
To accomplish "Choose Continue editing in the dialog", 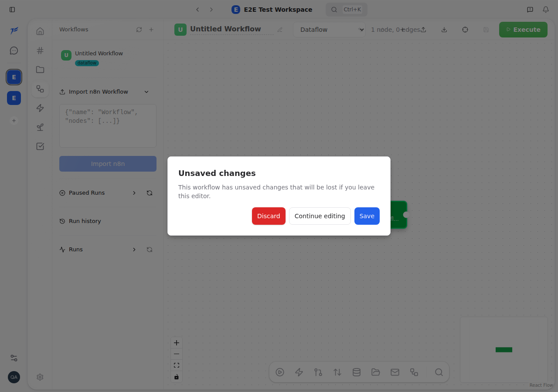I will click(320, 216).
